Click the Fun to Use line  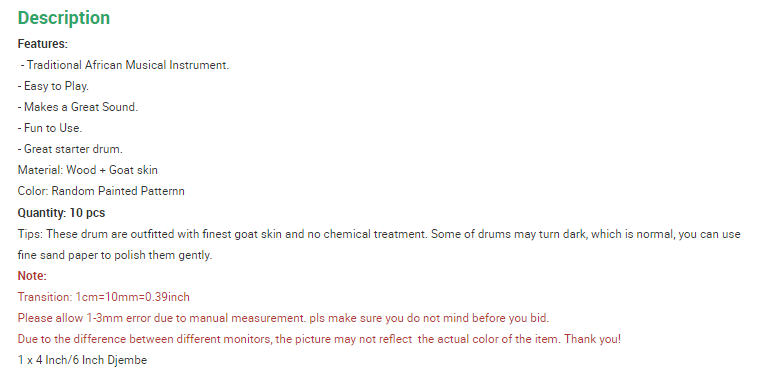tap(50, 128)
